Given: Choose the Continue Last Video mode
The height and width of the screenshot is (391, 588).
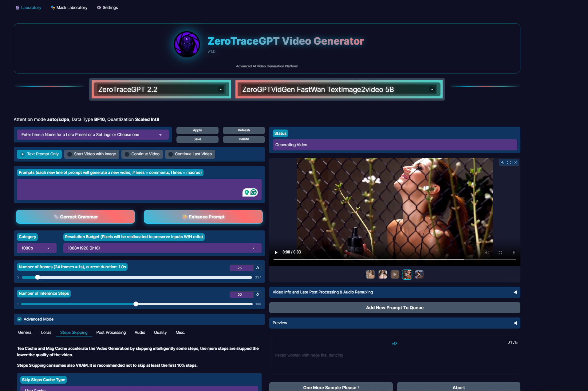Looking at the screenshot, I should point(190,154).
